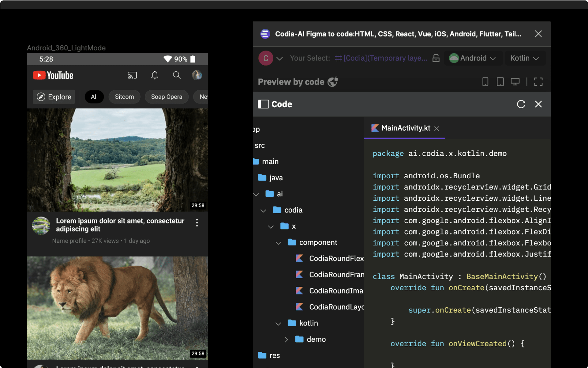Click the tablet preview layout icon

tap(500, 82)
